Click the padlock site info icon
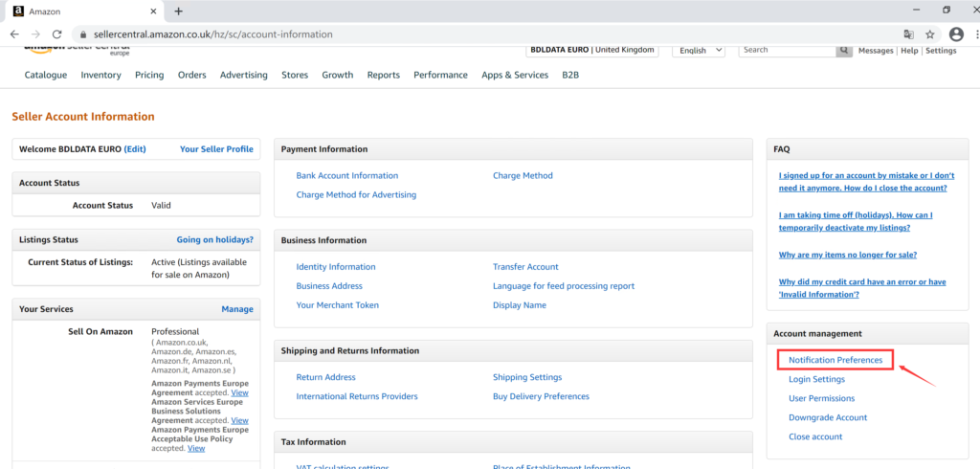 [83, 34]
